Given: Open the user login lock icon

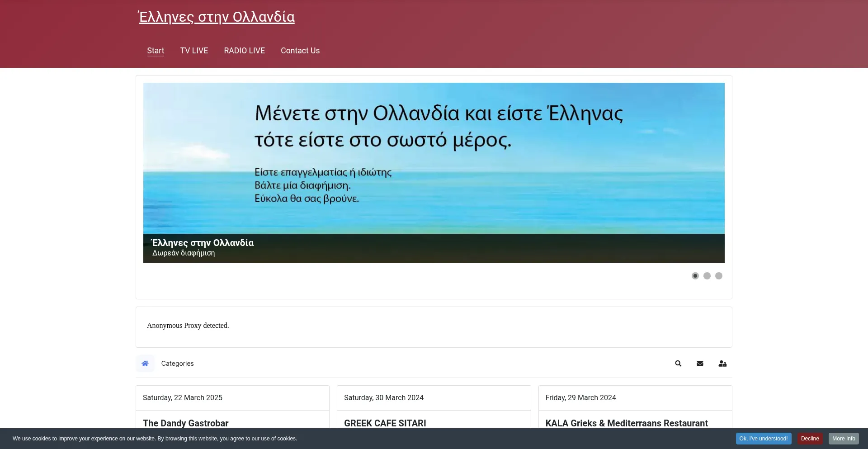Looking at the screenshot, I should [x=722, y=364].
